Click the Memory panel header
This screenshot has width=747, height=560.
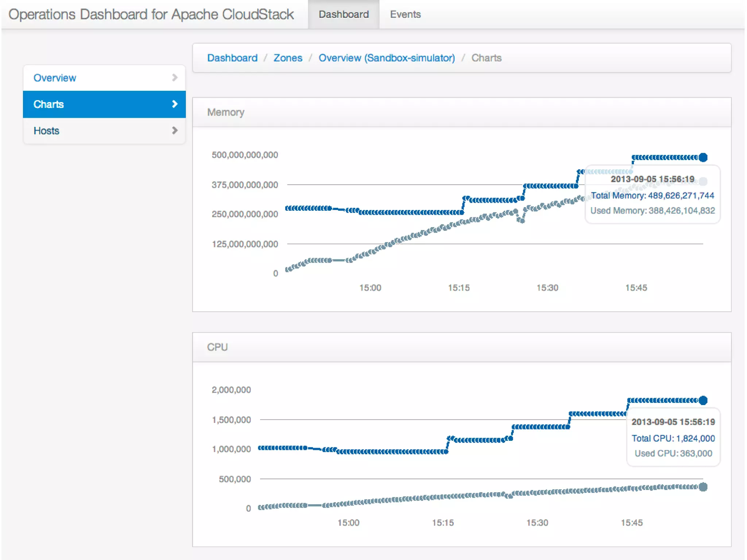(225, 112)
